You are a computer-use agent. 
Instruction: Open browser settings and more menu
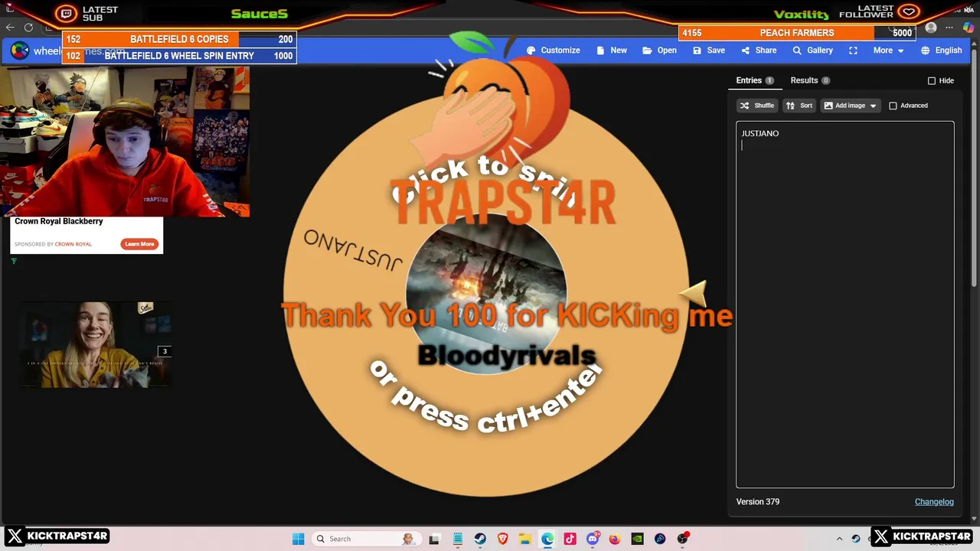[949, 28]
